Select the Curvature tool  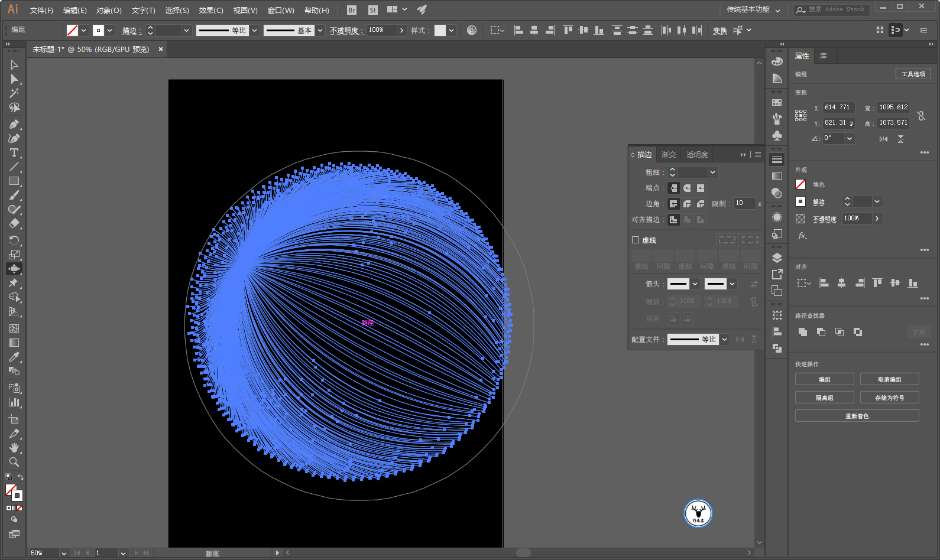[14, 138]
